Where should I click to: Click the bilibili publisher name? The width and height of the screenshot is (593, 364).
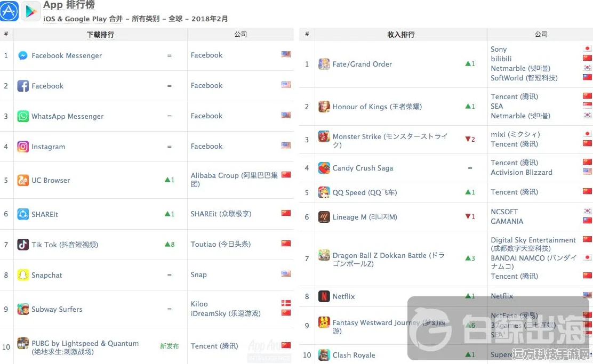501,59
